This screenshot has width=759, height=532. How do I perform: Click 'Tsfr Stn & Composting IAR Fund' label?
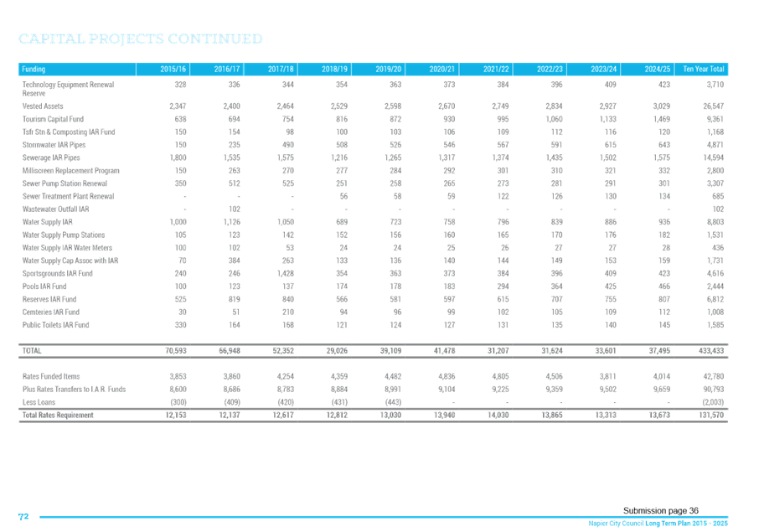(x=68, y=132)
